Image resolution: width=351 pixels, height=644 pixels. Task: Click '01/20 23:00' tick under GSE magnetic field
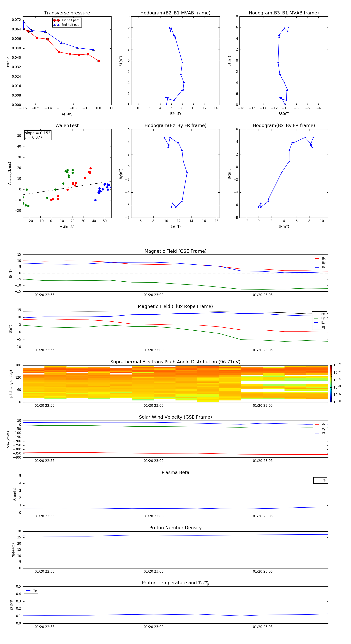pos(153,295)
